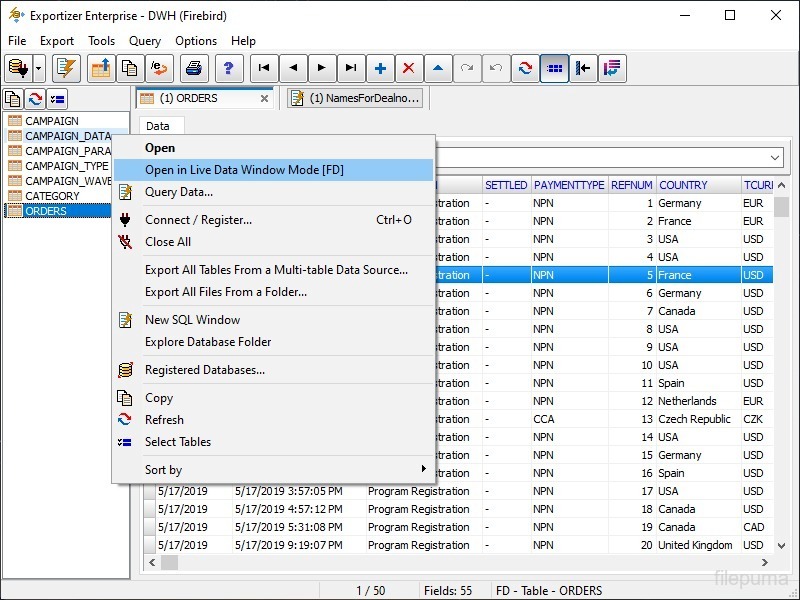The image size is (800, 600).
Task: Toggle the grid view button in toolbar
Action: (554, 68)
